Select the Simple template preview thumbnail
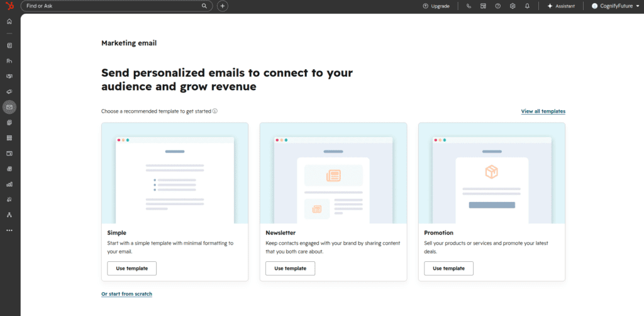This screenshot has width=644, height=316. [x=175, y=173]
